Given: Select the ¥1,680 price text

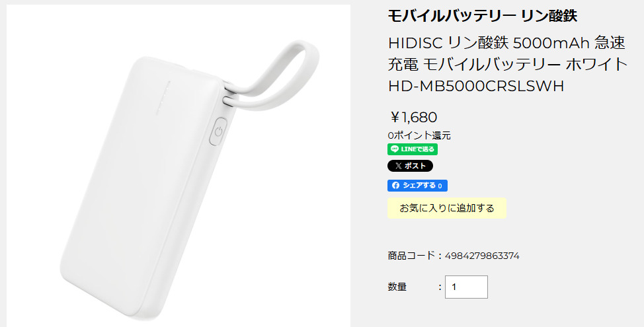Looking at the screenshot, I should point(413,118).
